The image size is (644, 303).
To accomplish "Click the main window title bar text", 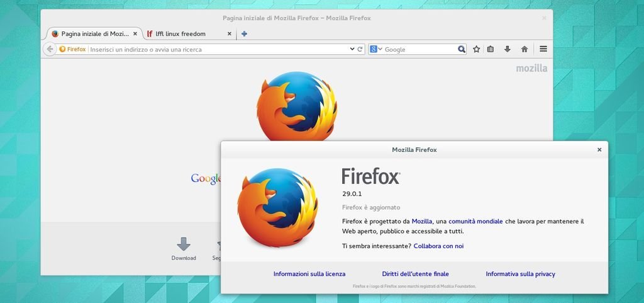I will click(x=297, y=18).
